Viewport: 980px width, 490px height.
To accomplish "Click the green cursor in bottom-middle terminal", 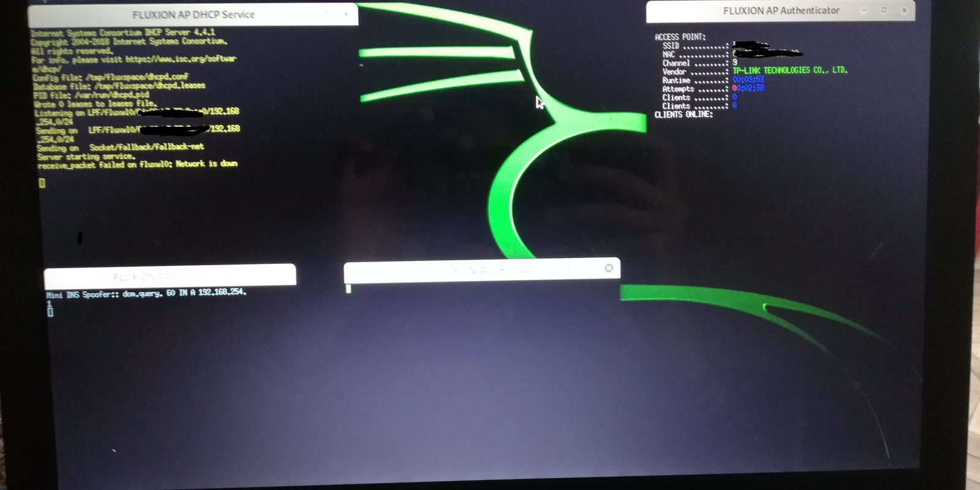I will point(349,288).
